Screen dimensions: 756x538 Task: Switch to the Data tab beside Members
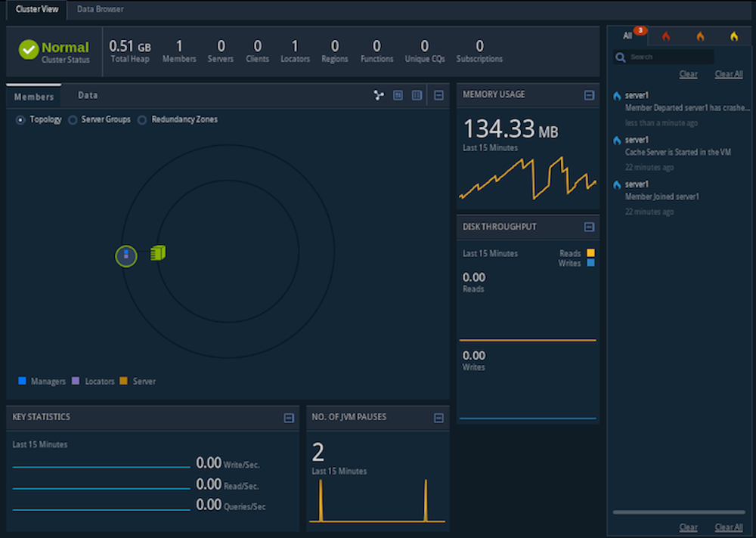[88, 96]
